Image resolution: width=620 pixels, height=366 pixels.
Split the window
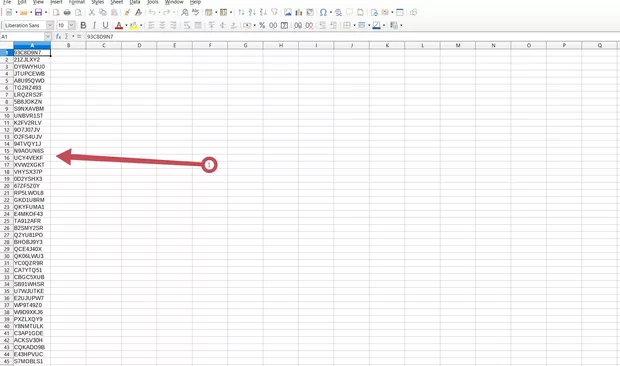[x=400, y=13]
